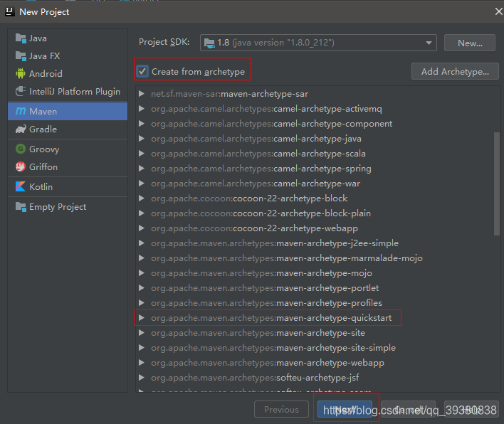Select Griffon project type
The width and height of the screenshot is (504, 424).
(68, 166)
